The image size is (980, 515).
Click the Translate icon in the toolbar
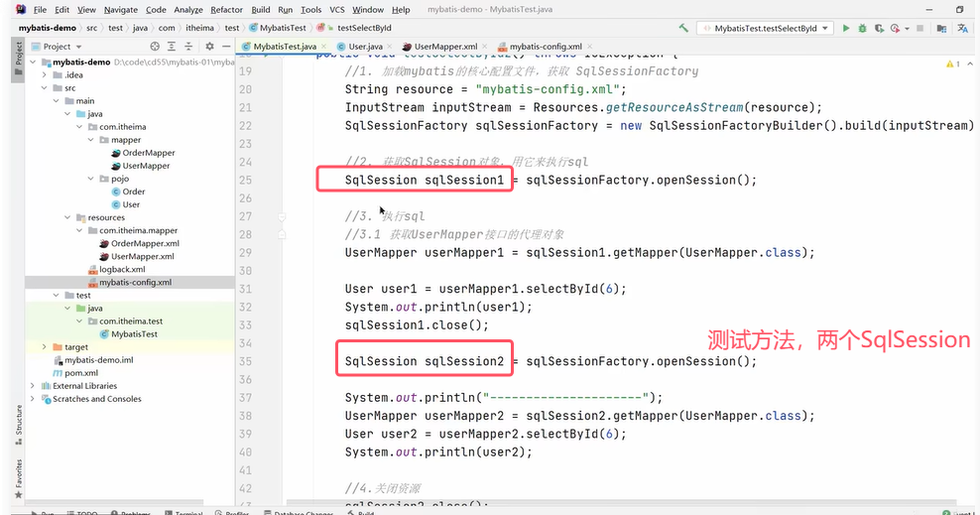962,28
